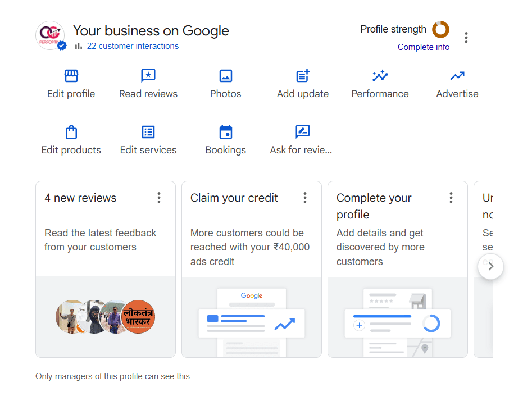Click the Performance label
The height and width of the screenshot is (410, 532).
point(380,94)
